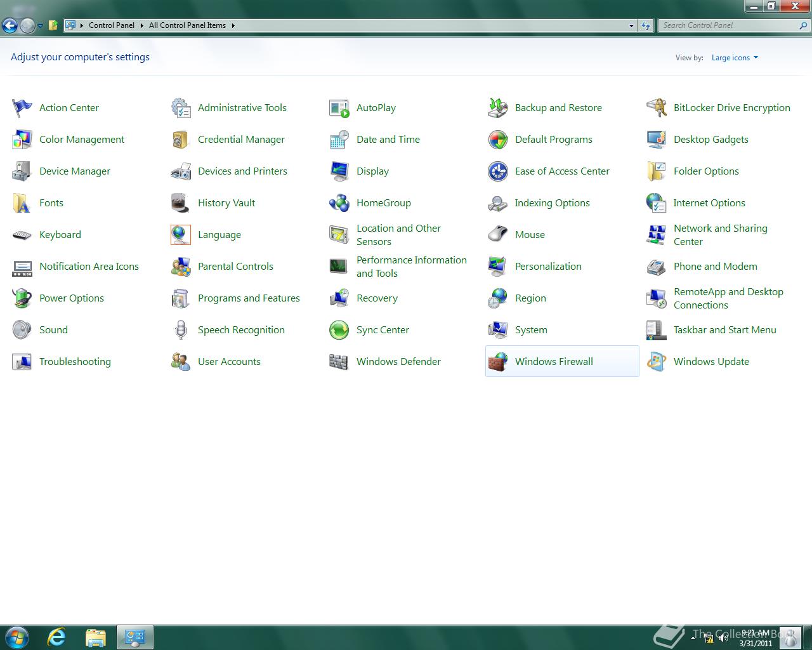812x650 pixels.
Task: Click the Network and Sharing Center link
Action: (x=721, y=235)
